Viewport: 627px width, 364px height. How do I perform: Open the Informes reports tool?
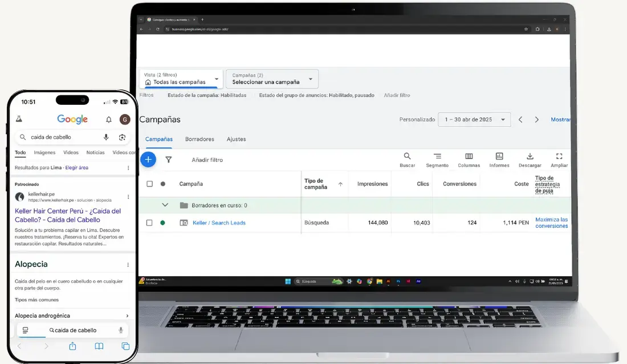click(x=499, y=160)
